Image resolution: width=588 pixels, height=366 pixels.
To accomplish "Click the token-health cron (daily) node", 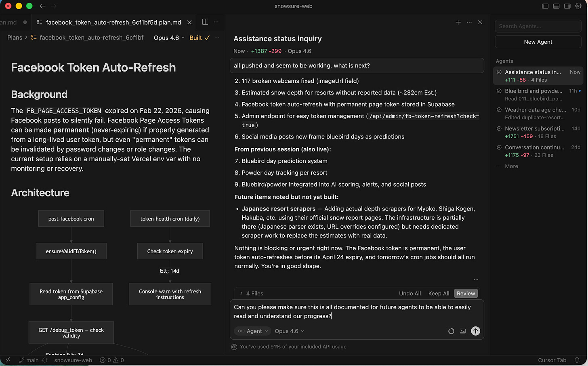I will point(170,219).
